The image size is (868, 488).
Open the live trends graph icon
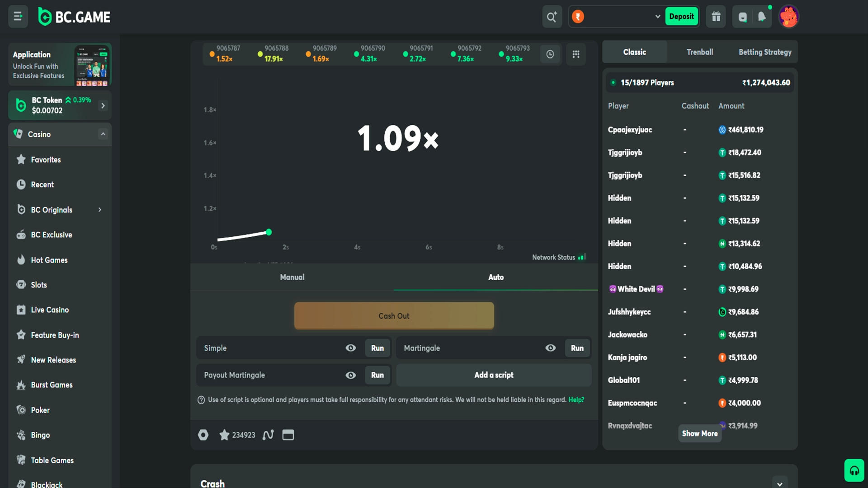[268, 435]
